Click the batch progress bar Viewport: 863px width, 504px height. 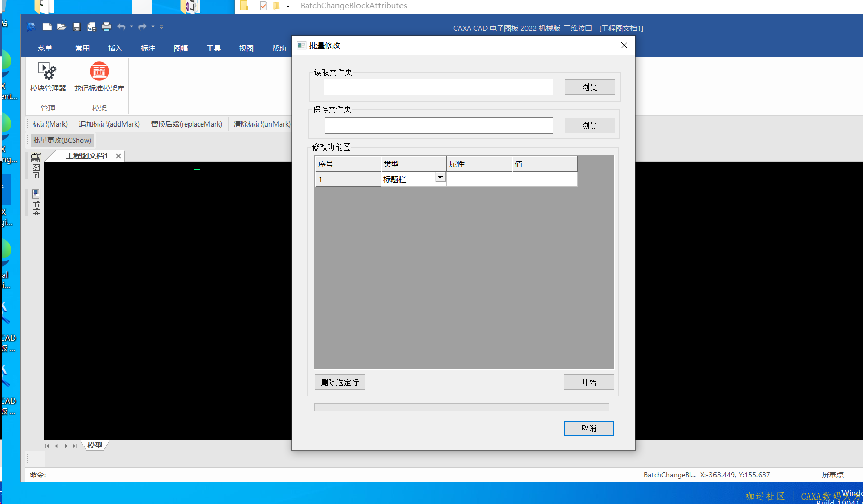(x=462, y=407)
